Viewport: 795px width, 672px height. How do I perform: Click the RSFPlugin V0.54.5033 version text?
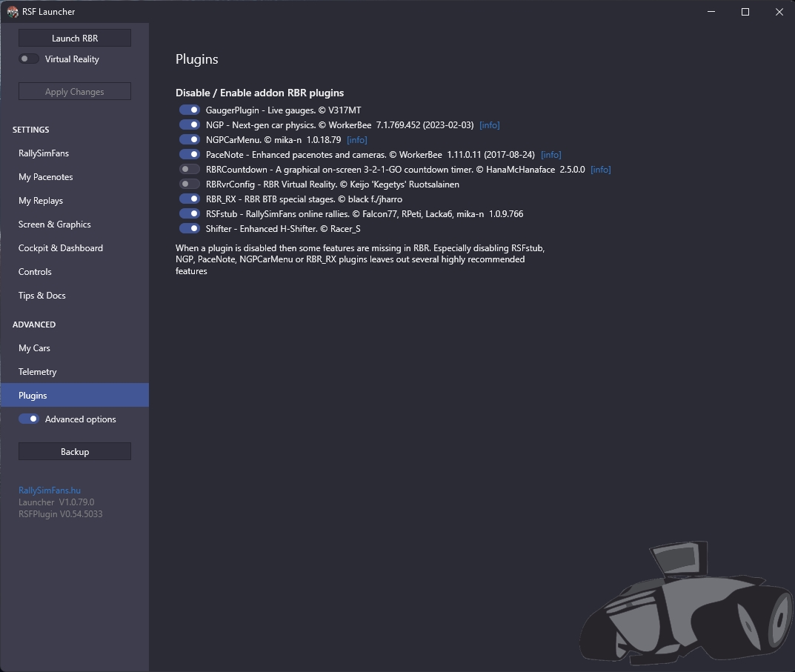60,513
